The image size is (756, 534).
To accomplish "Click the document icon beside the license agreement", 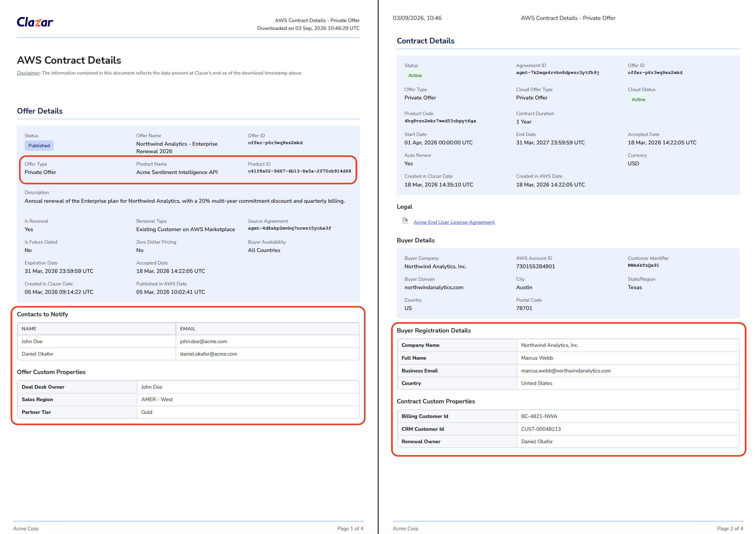I will tap(405, 221).
